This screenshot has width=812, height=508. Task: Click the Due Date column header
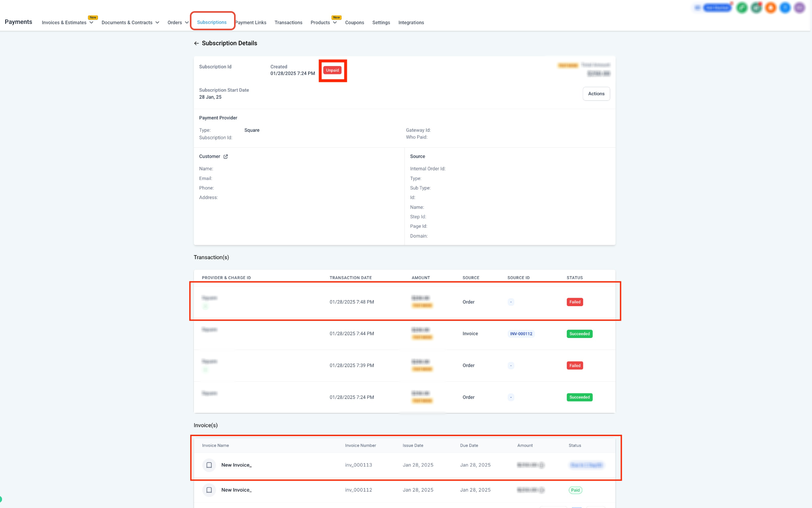(469, 445)
